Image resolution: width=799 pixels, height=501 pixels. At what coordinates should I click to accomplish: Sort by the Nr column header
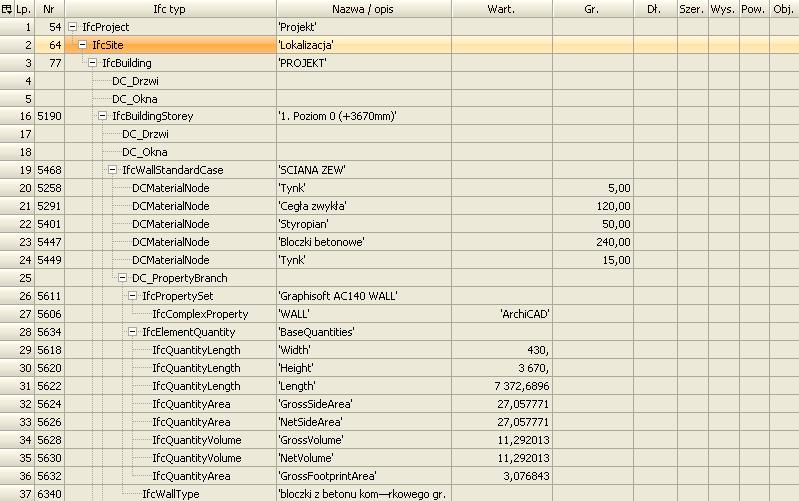pos(49,9)
